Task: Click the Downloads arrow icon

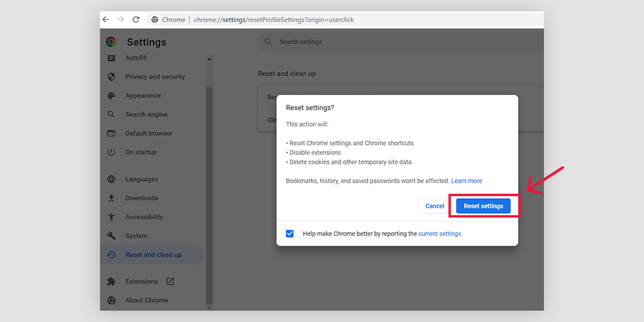Action: (111, 198)
